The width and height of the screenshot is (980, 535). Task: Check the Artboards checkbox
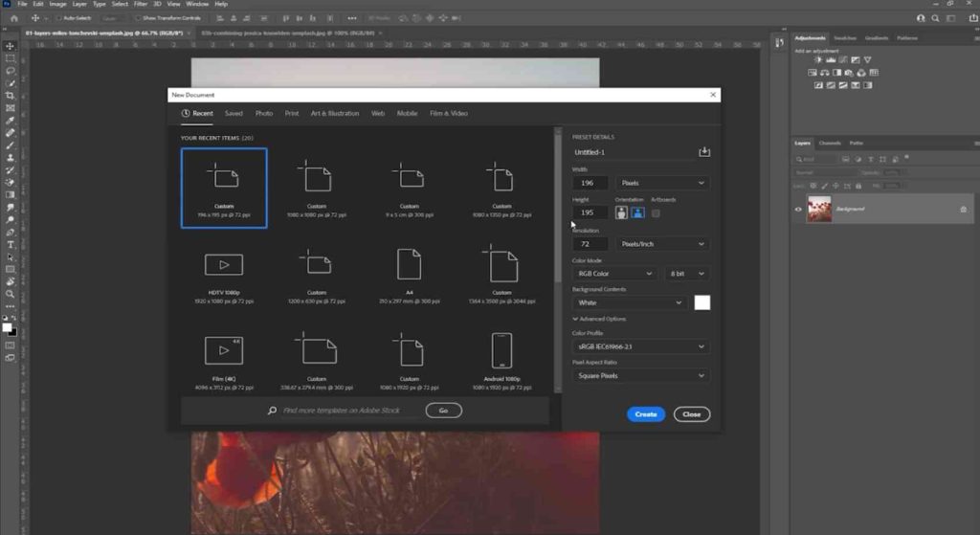point(656,213)
